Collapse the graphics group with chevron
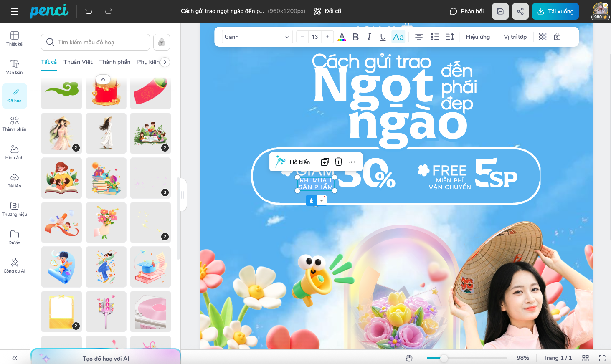The height and width of the screenshot is (364, 611). (103, 79)
